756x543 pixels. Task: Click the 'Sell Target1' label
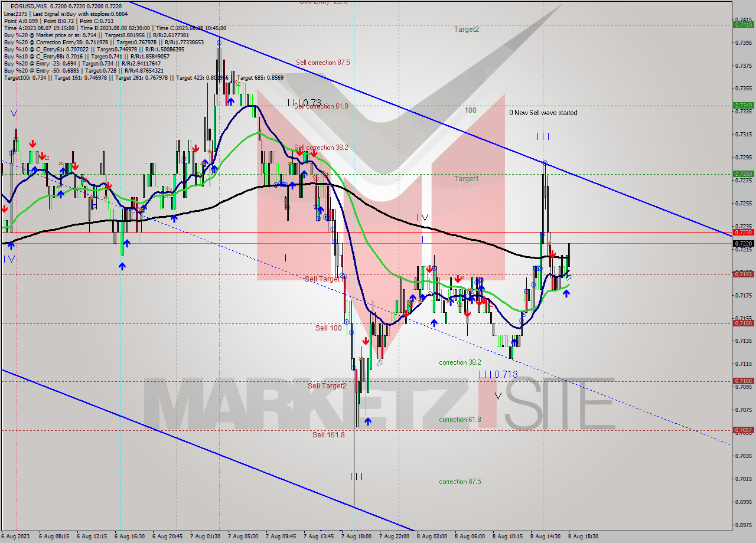coord(323,279)
